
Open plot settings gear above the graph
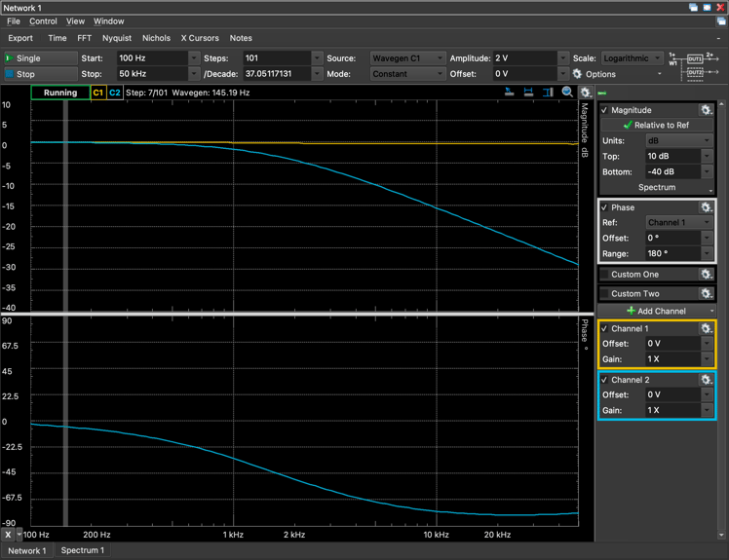click(586, 93)
